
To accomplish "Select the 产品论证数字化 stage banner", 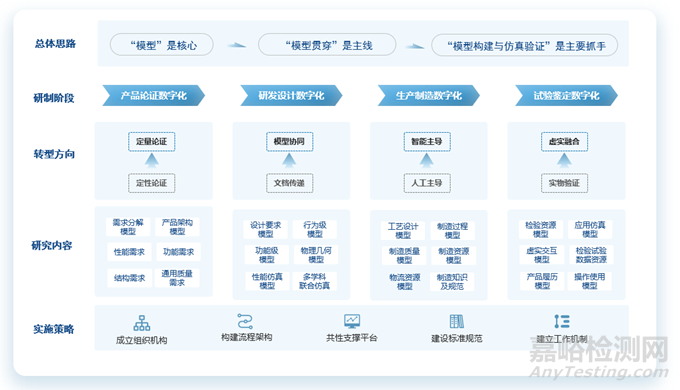I will [x=154, y=95].
